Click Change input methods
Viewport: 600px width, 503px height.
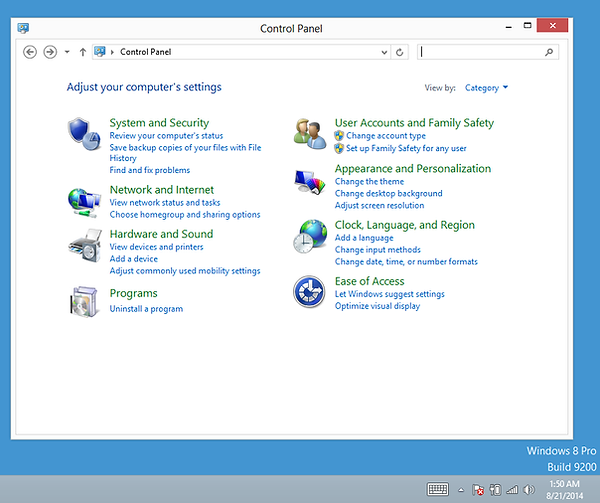(377, 250)
